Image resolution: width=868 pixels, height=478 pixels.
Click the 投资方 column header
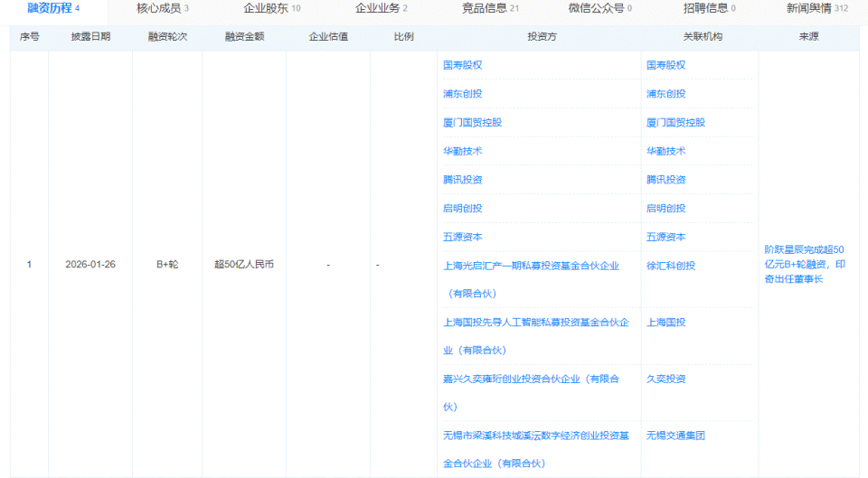[542, 37]
